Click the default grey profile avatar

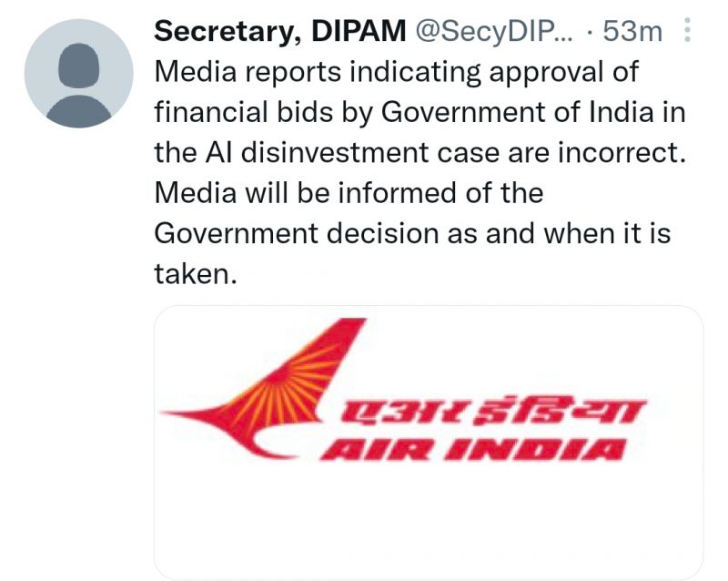pyautogui.click(x=79, y=74)
